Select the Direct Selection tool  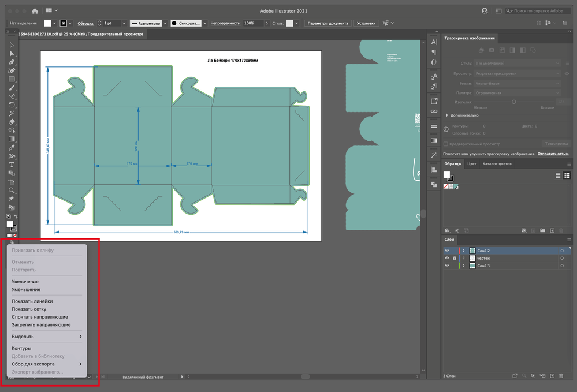12,53
